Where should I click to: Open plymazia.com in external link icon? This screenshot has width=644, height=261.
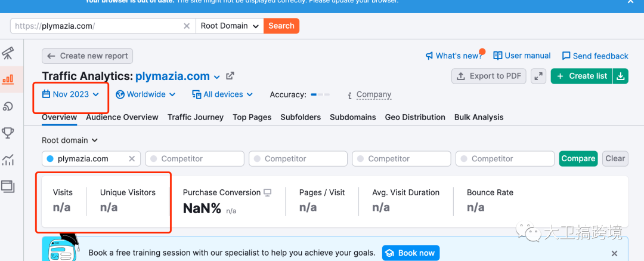coord(230,76)
